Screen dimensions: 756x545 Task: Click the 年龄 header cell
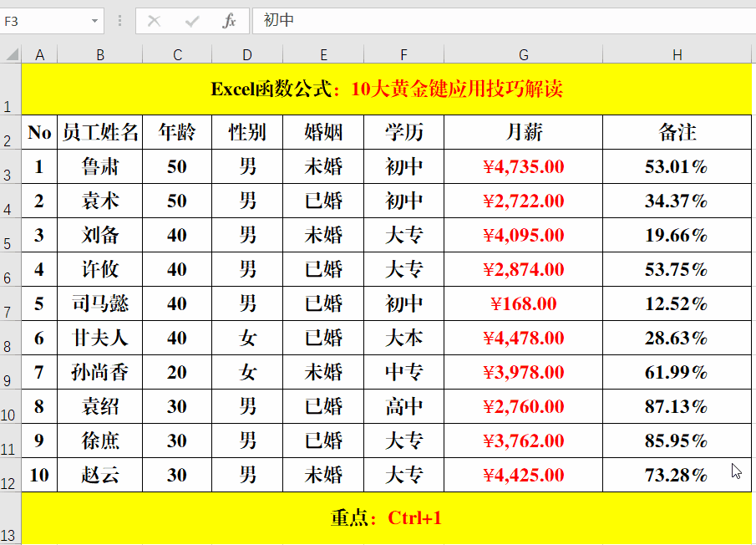click(177, 132)
